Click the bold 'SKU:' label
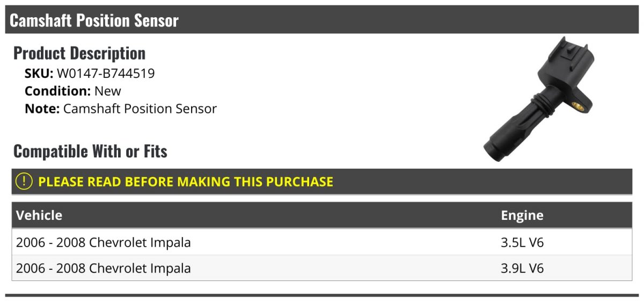This screenshot has height=302, width=644. 39,74
